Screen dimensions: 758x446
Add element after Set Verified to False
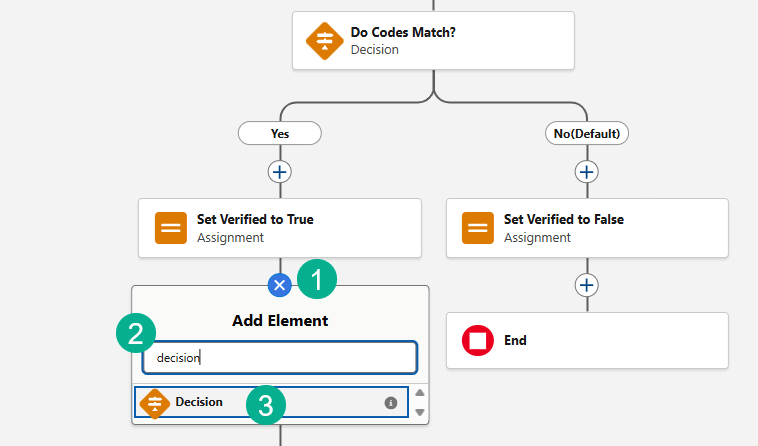coord(587,285)
